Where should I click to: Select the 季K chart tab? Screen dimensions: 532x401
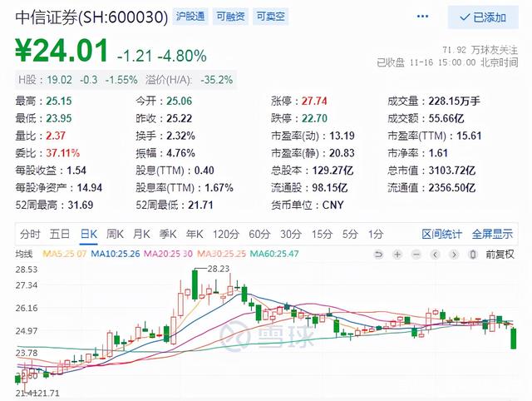[168, 234]
